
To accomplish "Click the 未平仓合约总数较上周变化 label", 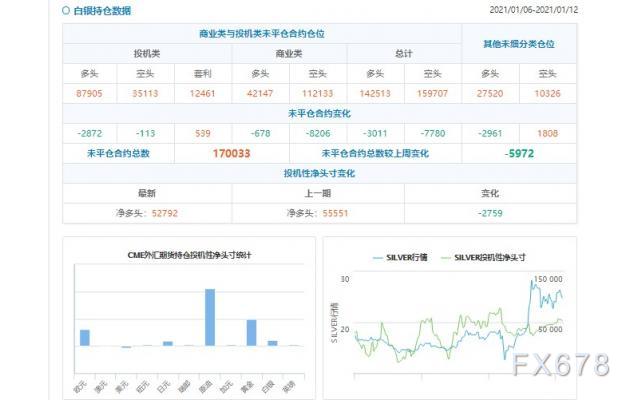I will click(x=375, y=153).
